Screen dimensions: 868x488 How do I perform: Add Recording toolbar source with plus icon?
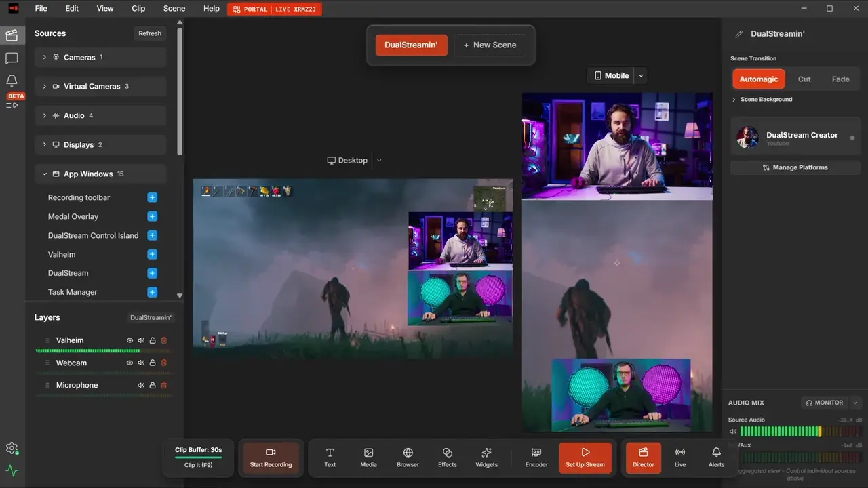coord(152,197)
